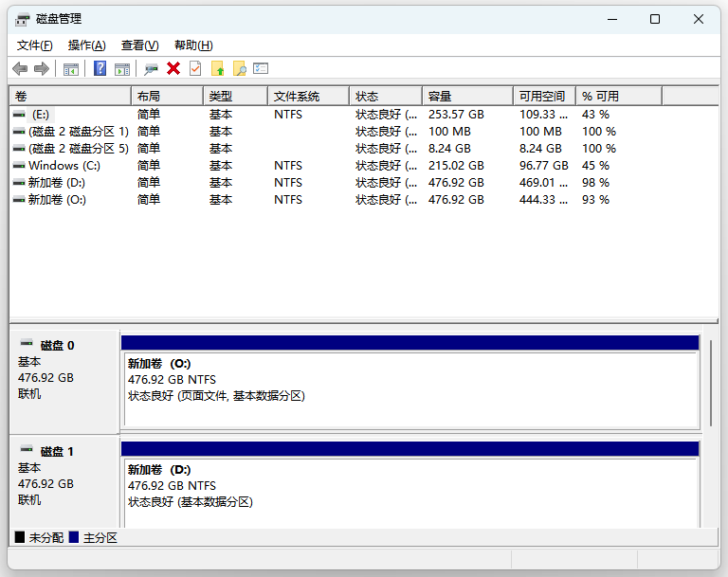Sort by the % 可用 column header
Image resolution: width=728 pixels, height=577 pixels.
coord(619,96)
